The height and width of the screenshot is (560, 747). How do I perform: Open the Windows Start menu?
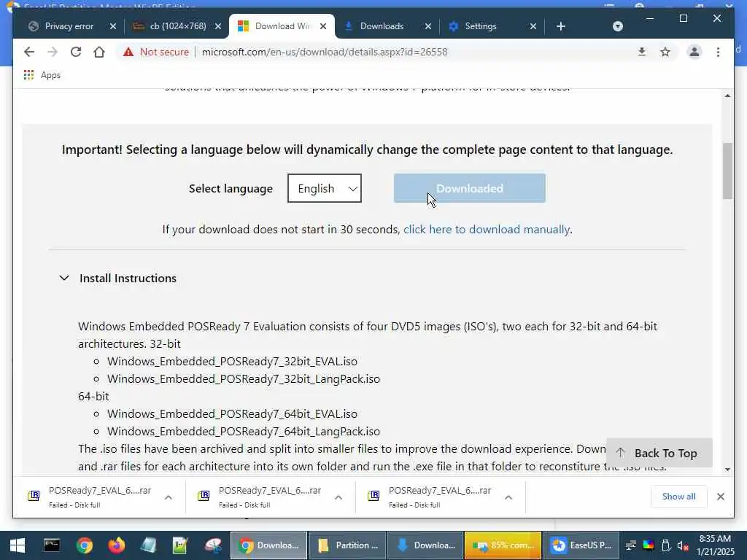tap(18, 545)
